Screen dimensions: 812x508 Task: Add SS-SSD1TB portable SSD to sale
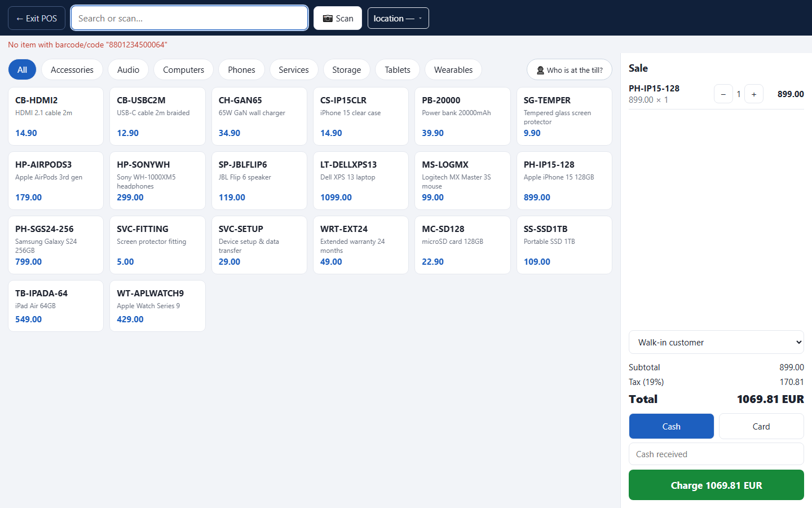pos(564,245)
